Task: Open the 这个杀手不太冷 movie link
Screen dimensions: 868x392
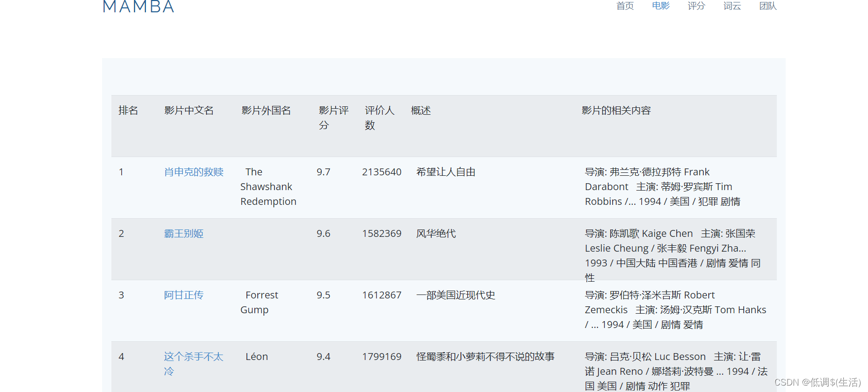Action: (194, 364)
